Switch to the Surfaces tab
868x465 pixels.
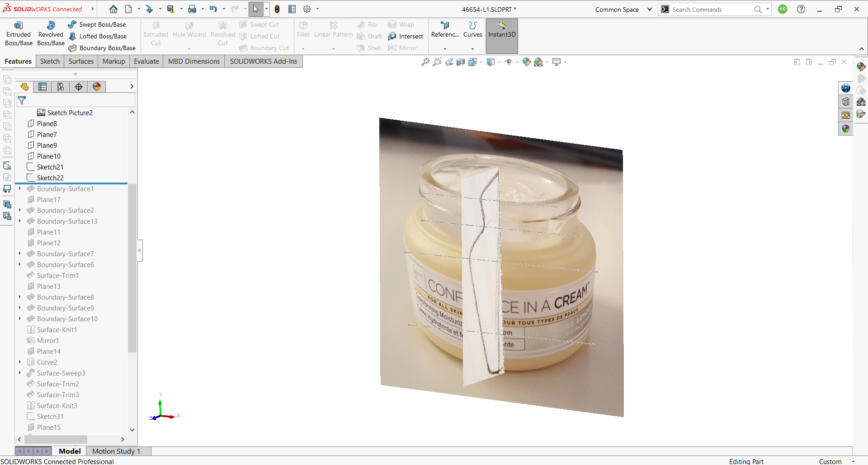[80, 61]
